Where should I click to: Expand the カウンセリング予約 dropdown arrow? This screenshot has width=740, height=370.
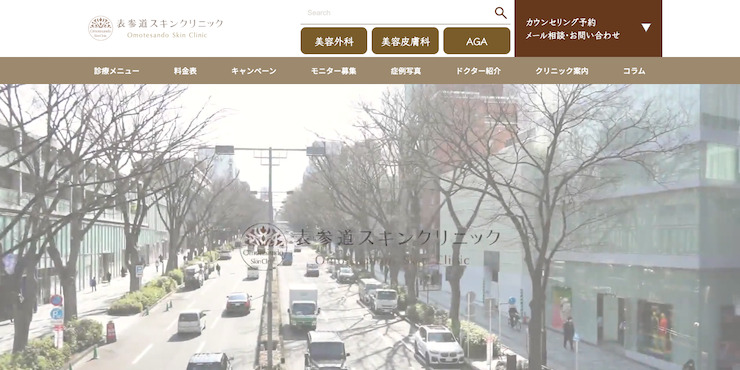pyautogui.click(x=646, y=27)
